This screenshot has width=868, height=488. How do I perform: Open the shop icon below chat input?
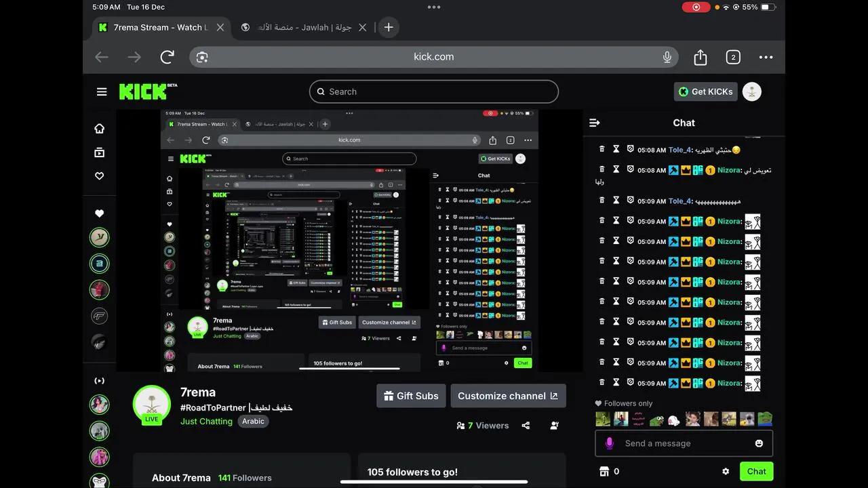[604, 471]
